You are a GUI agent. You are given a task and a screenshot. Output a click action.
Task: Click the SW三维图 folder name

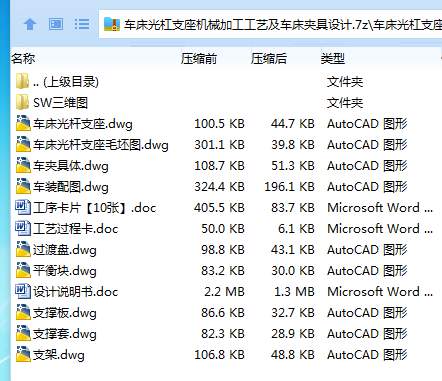pyautogui.click(x=60, y=103)
